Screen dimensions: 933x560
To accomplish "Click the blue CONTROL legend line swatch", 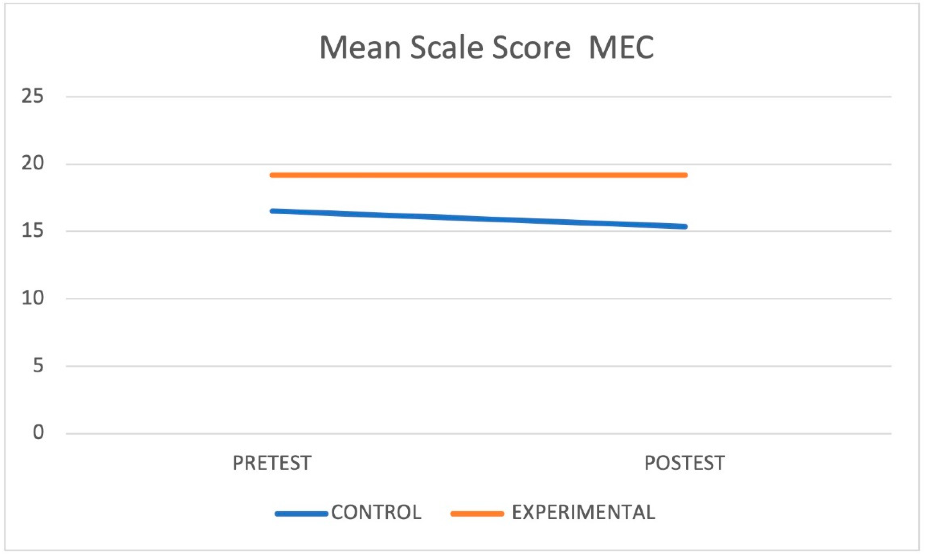I will (x=301, y=513).
